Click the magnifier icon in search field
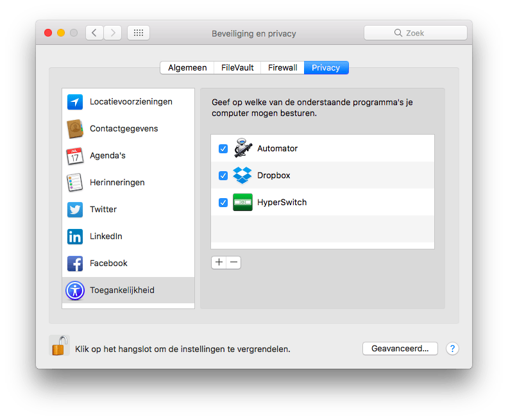This screenshot has height=420, width=508. pyautogui.click(x=398, y=33)
